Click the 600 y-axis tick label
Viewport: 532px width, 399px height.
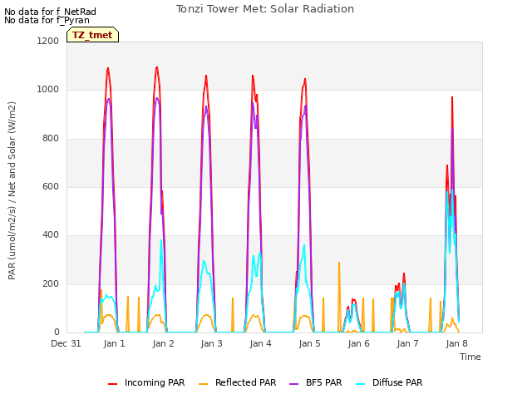tap(51, 186)
